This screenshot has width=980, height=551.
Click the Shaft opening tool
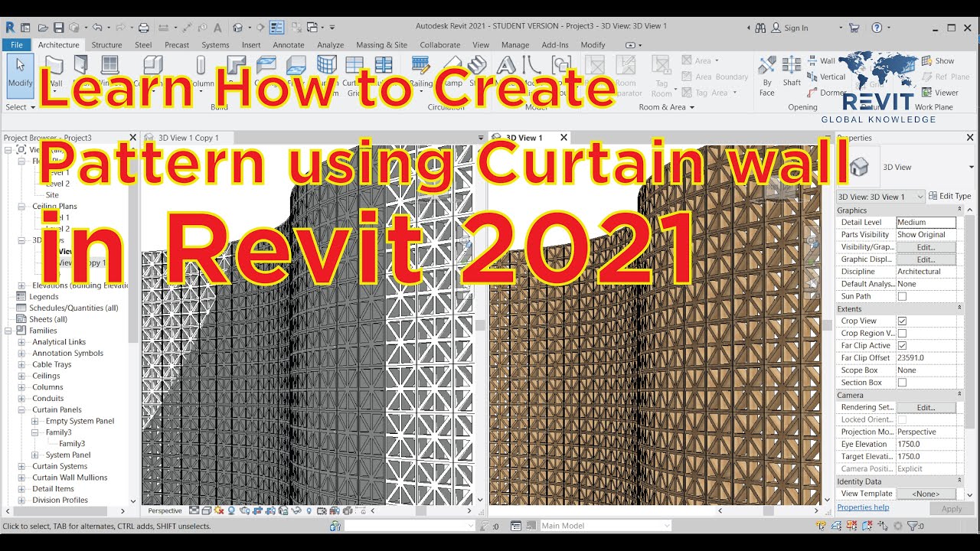(x=792, y=71)
